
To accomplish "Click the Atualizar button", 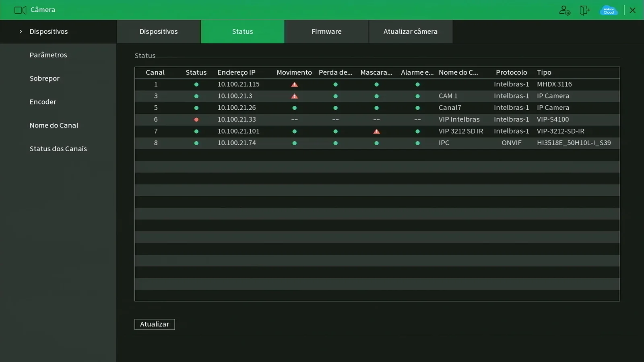I will (x=155, y=324).
